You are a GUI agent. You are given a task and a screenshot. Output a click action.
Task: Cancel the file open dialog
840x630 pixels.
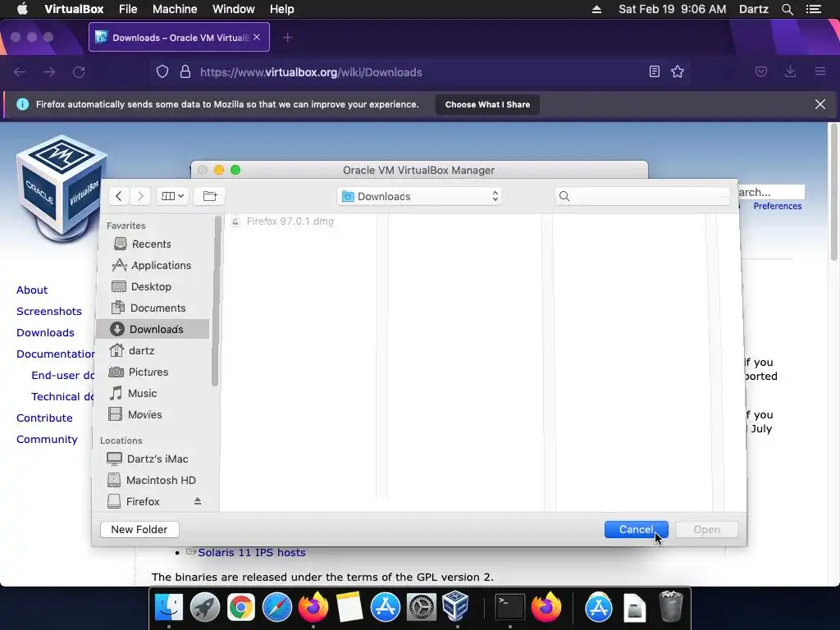[x=636, y=529]
